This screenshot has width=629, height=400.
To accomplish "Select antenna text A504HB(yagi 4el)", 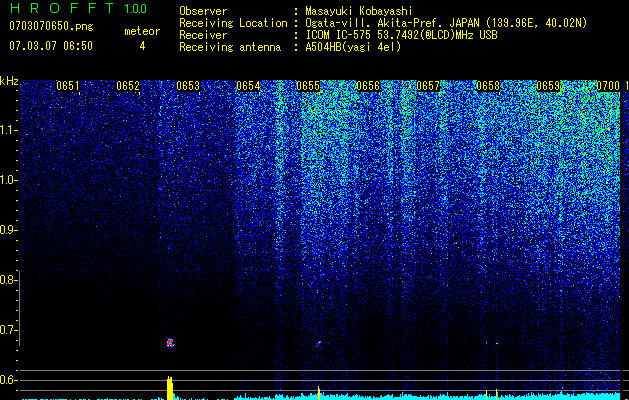I will 353,47.
